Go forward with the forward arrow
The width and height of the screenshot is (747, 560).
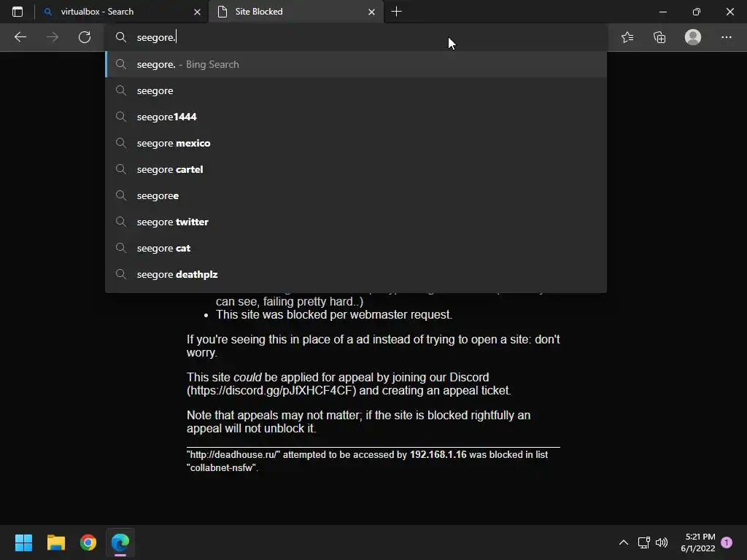tap(53, 37)
